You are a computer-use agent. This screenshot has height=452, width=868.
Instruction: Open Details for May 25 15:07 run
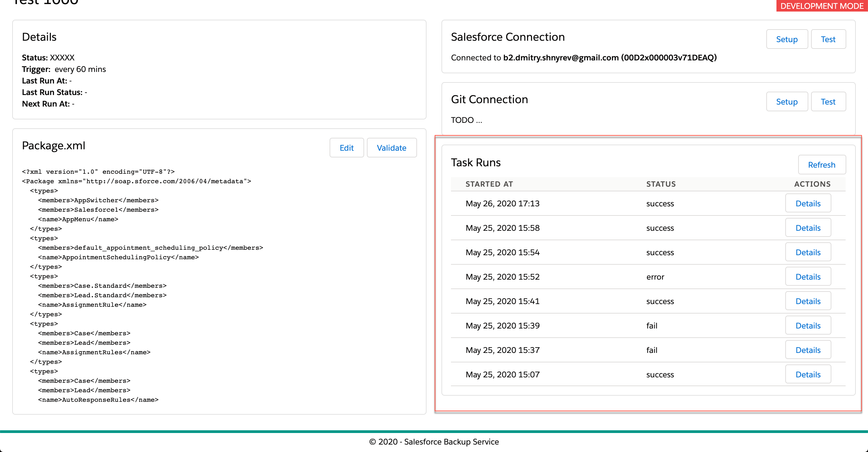[808, 375]
